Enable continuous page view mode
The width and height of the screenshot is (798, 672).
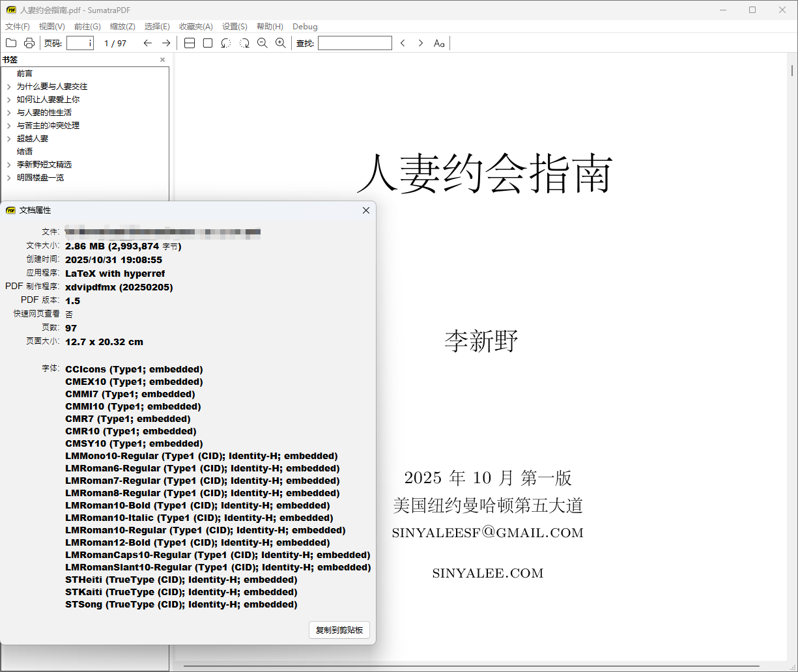(x=189, y=43)
